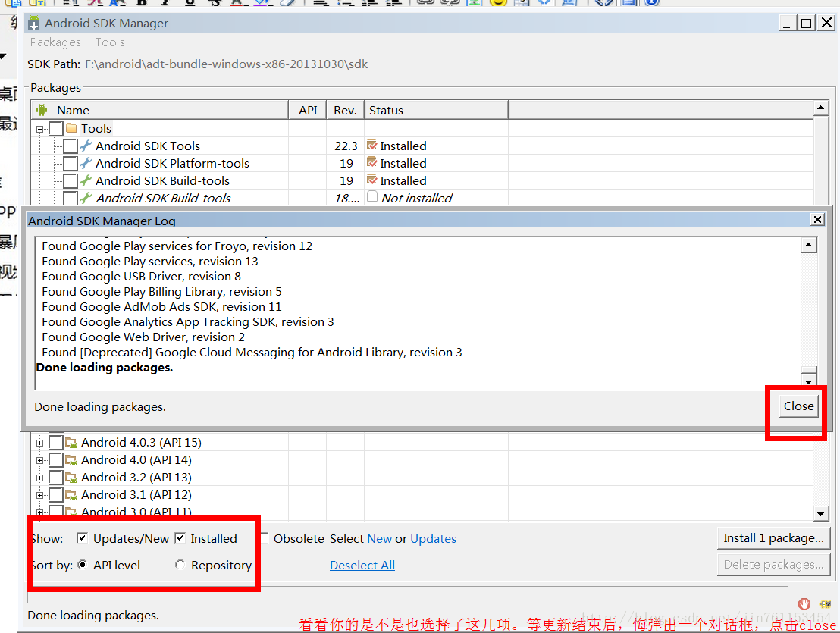
Task: Toggle the Updates/New show checkbox
Action: coord(82,538)
